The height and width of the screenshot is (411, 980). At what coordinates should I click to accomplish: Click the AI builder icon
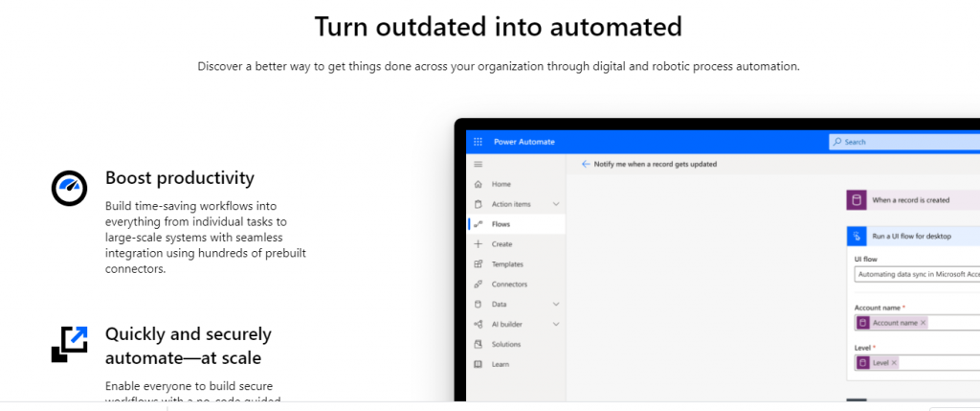479,324
